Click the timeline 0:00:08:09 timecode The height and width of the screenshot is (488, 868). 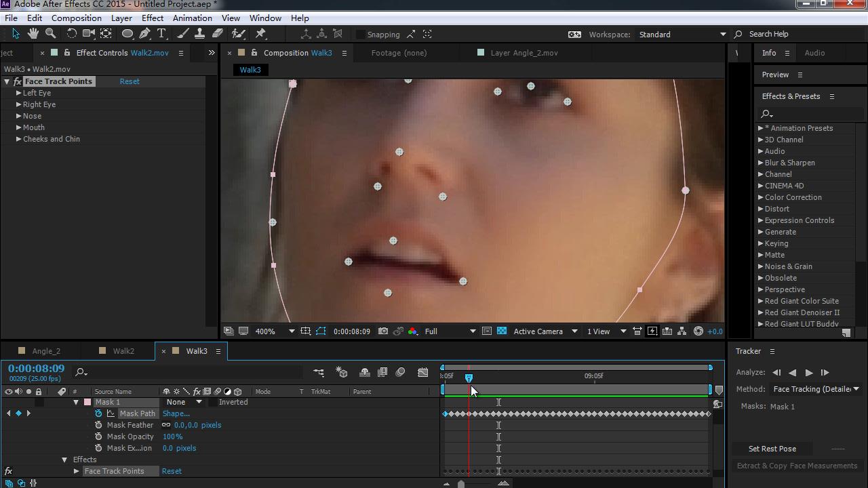pyautogui.click(x=37, y=369)
